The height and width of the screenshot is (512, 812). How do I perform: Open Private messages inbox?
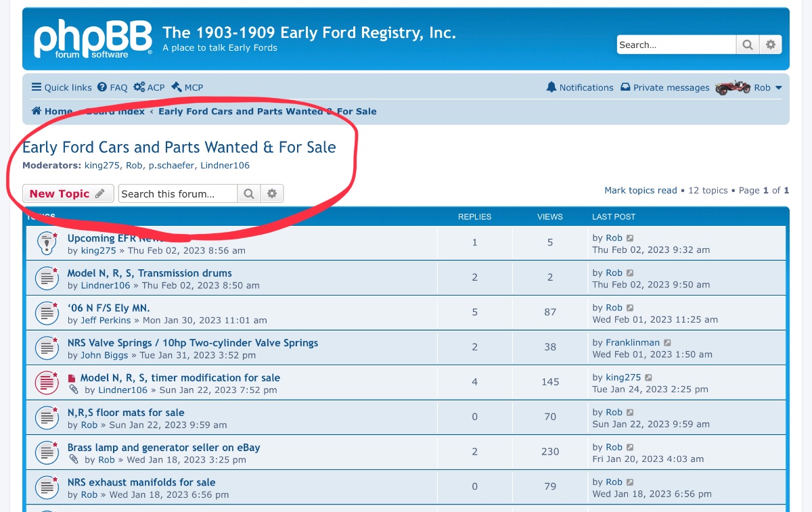[x=665, y=87]
